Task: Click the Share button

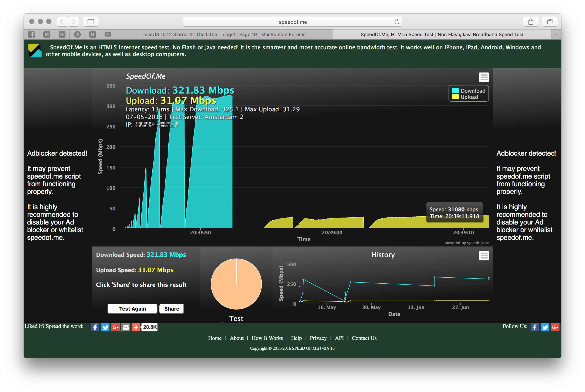Action: [x=172, y=308]
